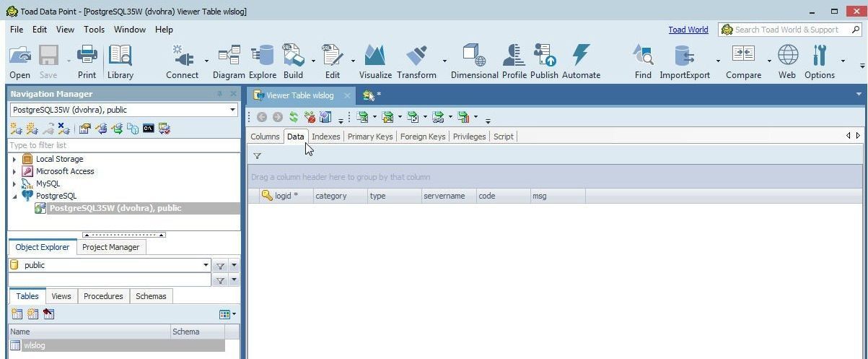Click the first new connection icon in Navigation Manager
The width and height of the screenshot is (868, 359).
point(15,129)
